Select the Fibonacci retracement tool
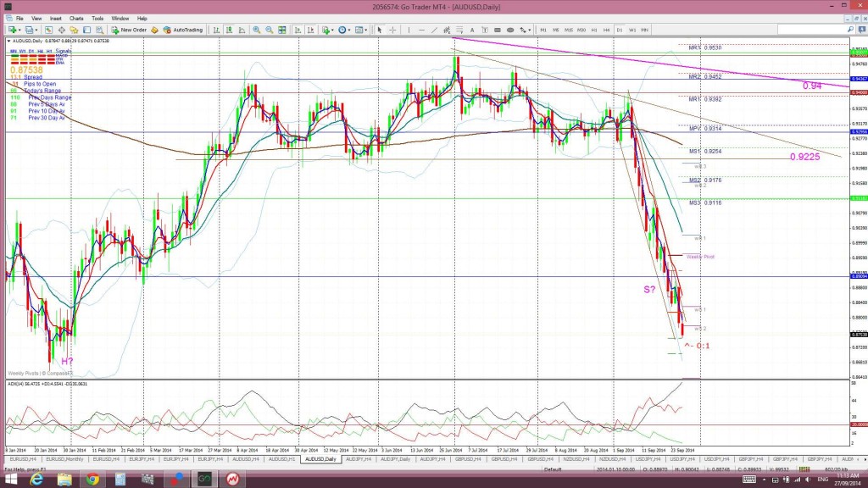Viewport: 868px width, 488px height. tap(459, 30)
